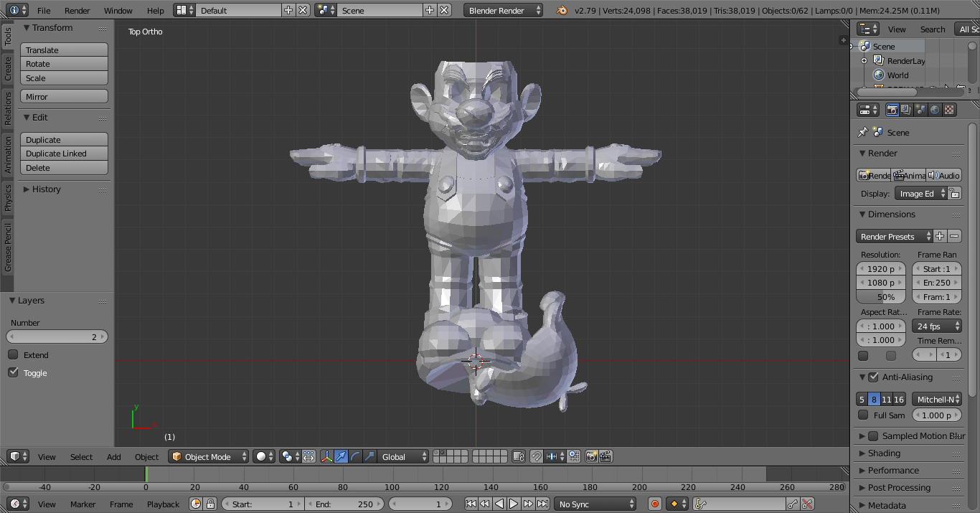Select the scale manipulator icon
This screenshot has height=513, width=980.
point(370,456)
